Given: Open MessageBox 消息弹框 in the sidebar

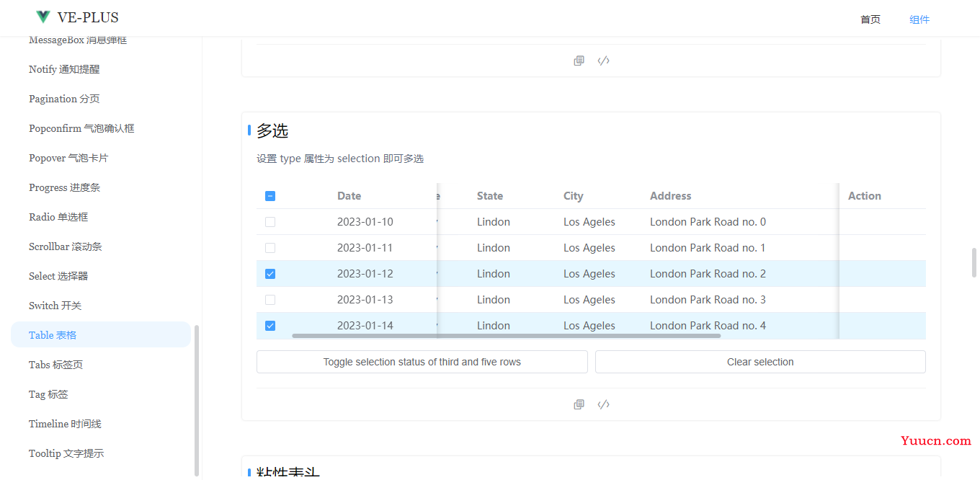Looking at the screenshot, I should pos(78,40).
